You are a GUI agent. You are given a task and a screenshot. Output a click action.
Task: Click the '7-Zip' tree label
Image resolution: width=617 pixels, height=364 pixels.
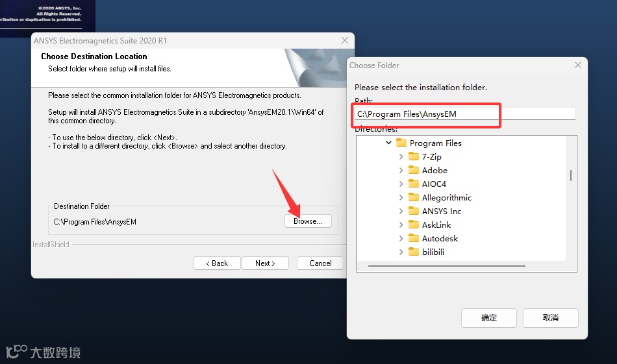432,157
